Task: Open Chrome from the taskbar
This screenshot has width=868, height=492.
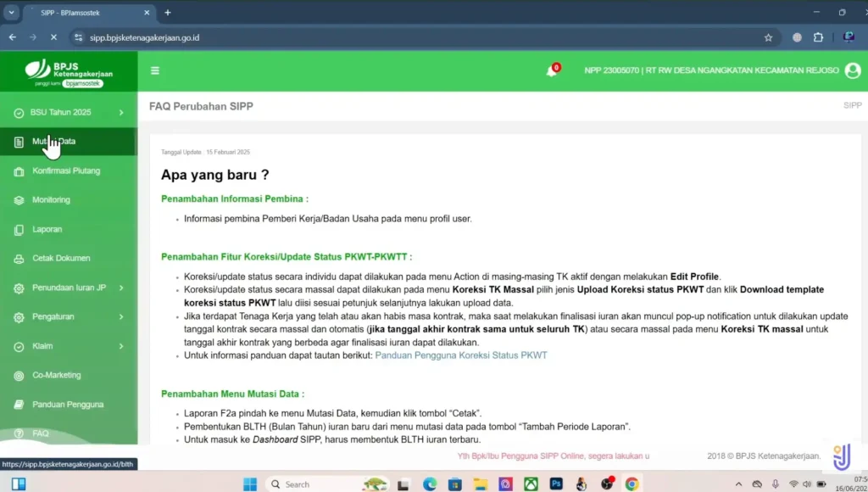Action: [632, 484]
